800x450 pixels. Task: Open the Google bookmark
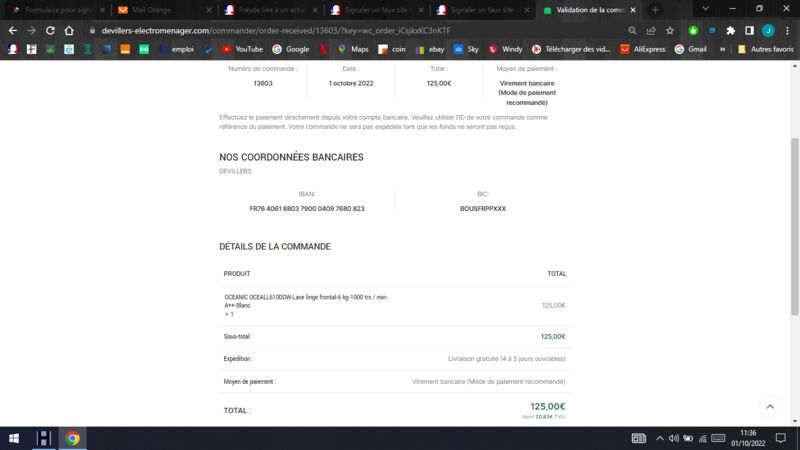pos(291,49)
